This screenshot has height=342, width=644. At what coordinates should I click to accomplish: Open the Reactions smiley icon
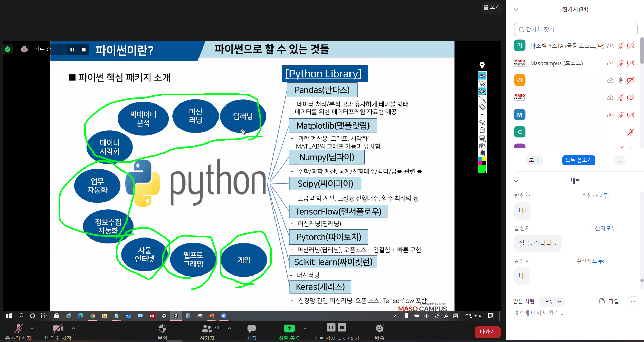pyautogui.click(x=379, y=328)
